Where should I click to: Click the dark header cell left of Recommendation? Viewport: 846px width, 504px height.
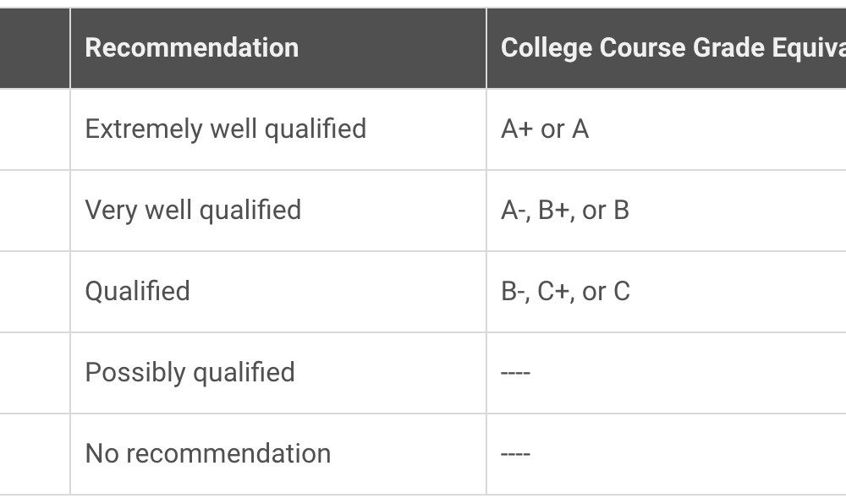tap(35, 48)
